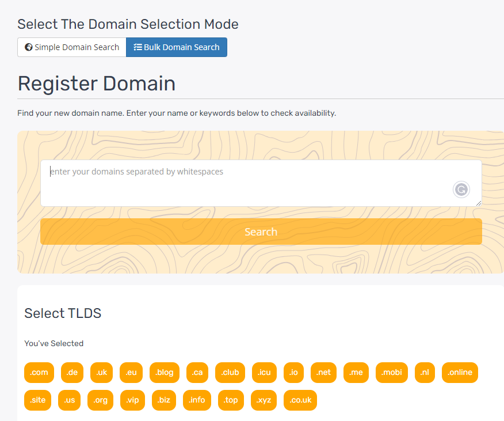Deselect the .de TLD tag
Viewport: 504px width, 421px height.
[x=72, y=373]
